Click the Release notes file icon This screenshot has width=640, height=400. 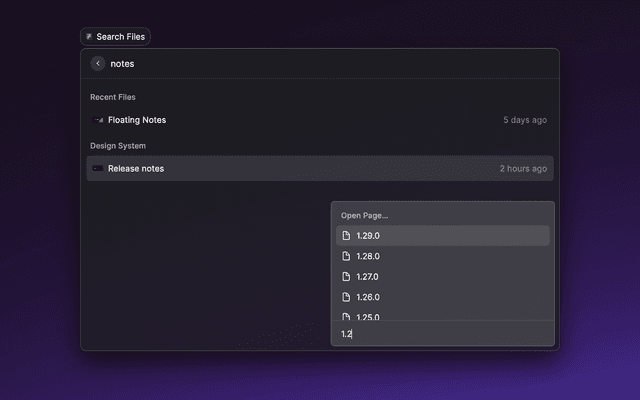coord(97,168)
